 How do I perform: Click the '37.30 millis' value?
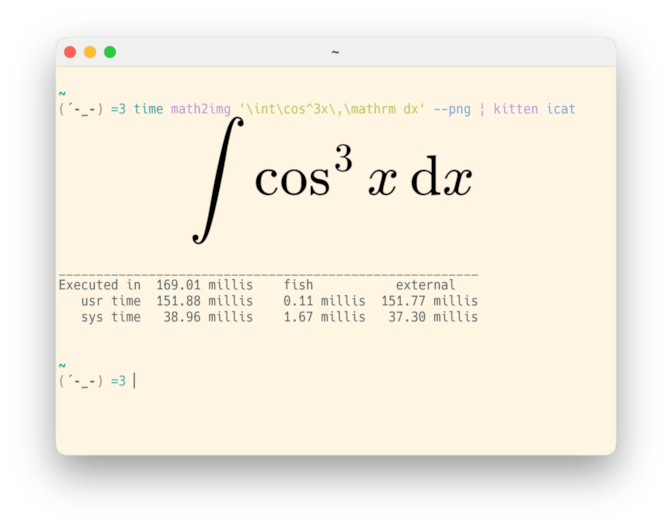coord(433,317)
